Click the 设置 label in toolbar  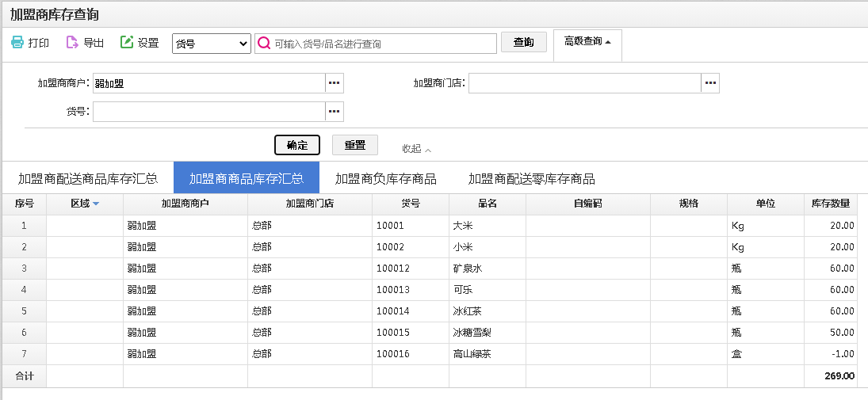[148, 43]
